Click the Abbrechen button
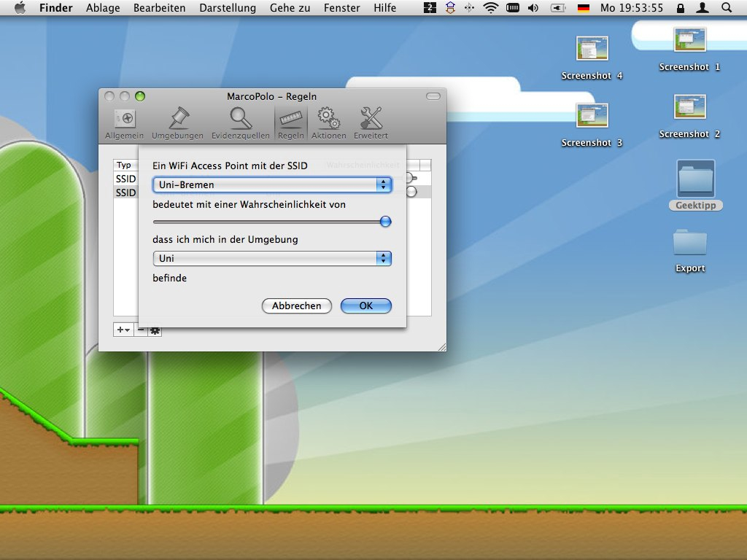 297,306
